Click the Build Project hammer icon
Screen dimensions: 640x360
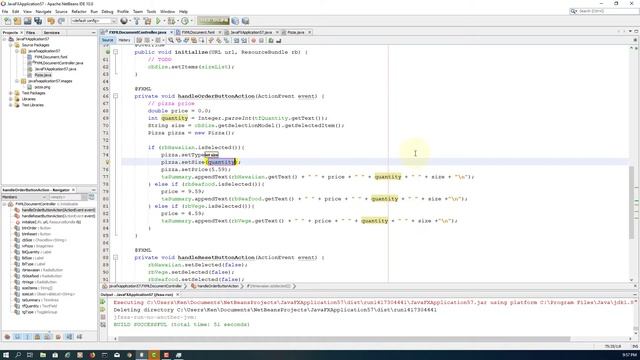(137, 21)
